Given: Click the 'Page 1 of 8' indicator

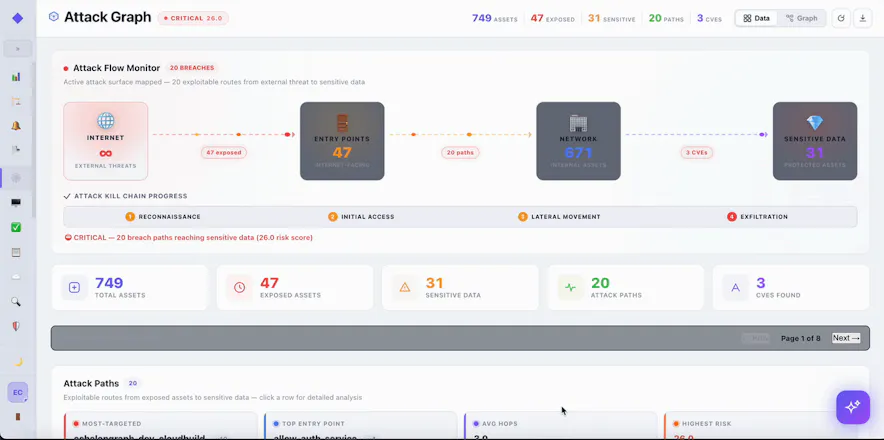Looking at the screenshot, I should coord(801,338).
